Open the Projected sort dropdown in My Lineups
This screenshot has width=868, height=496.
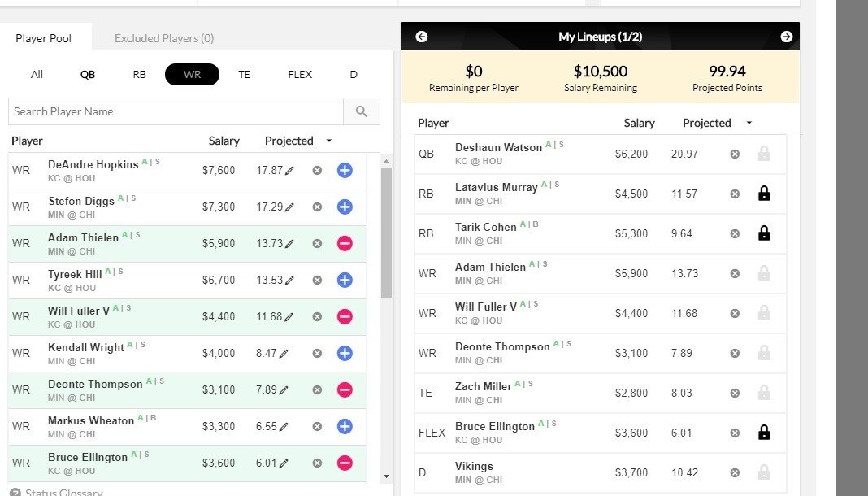pos(748,123)
